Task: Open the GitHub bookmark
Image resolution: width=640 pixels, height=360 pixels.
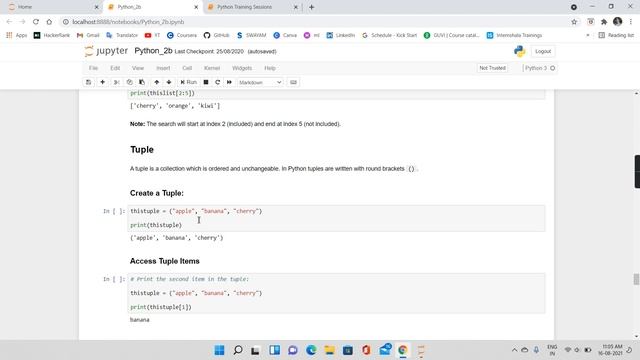Action: [217, 36]
